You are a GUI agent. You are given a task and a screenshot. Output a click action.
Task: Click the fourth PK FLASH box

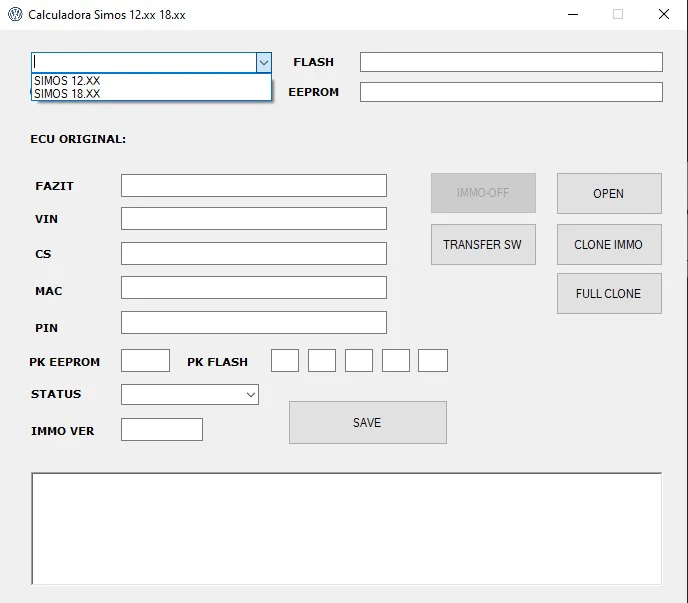396,361
